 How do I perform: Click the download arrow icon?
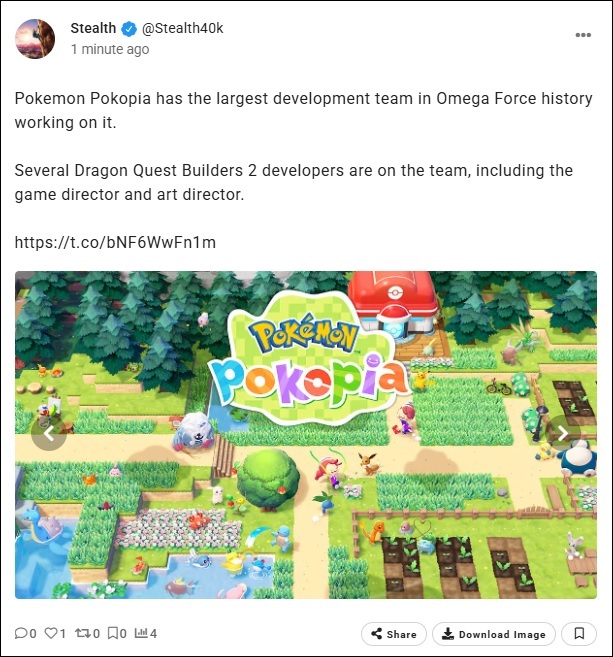[448, 634]
